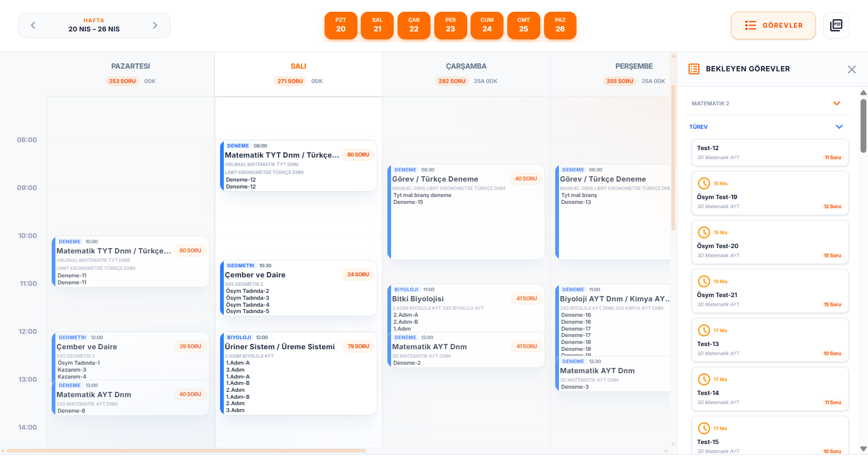Click clock icon on Test-14 task
Viewport: 868px width, 460px height.
tap(704, 380)
